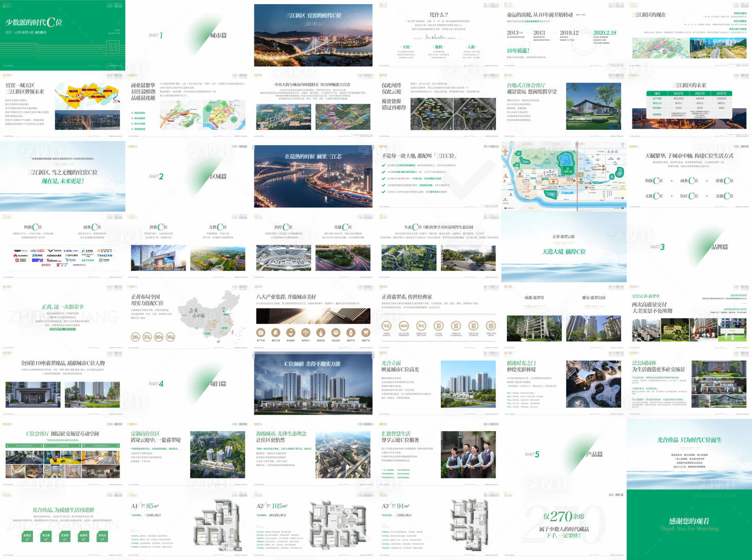Select the first award medallion on 正黄翡翠系 slide
The image size is (752, 560).
click(x=386, y=326)
